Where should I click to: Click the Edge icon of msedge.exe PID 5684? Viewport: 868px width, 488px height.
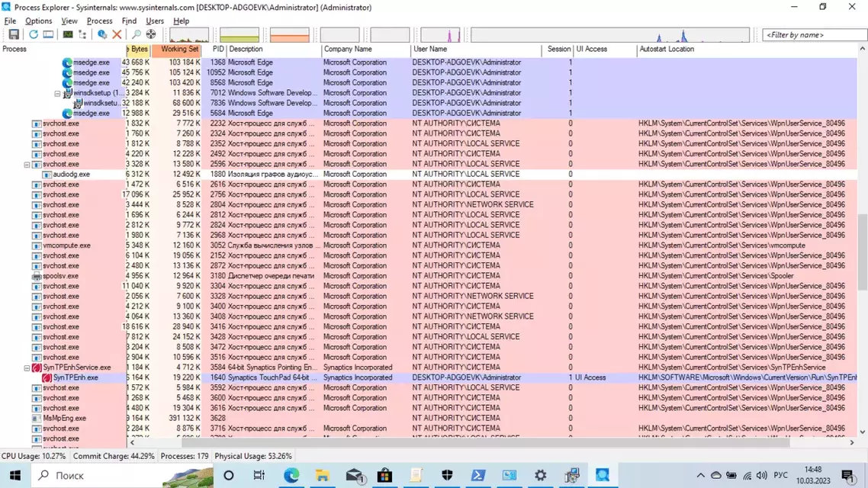coord(67,114)
